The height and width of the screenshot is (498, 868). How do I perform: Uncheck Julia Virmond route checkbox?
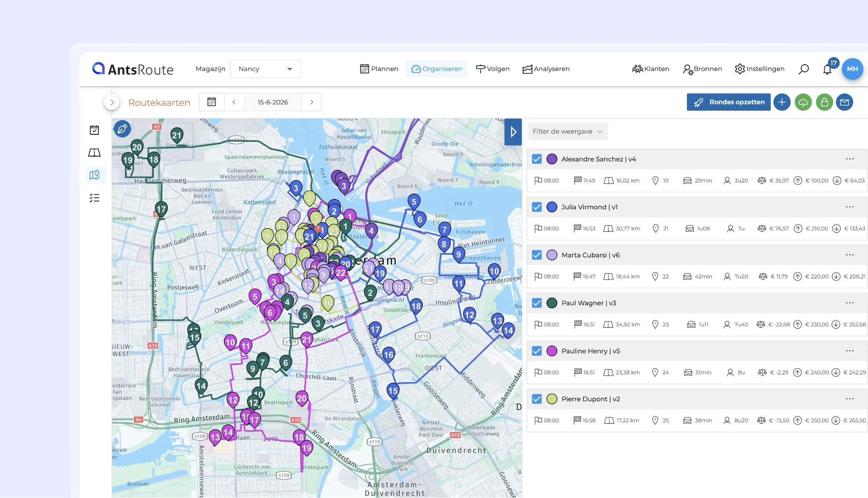tap(537, 207)
